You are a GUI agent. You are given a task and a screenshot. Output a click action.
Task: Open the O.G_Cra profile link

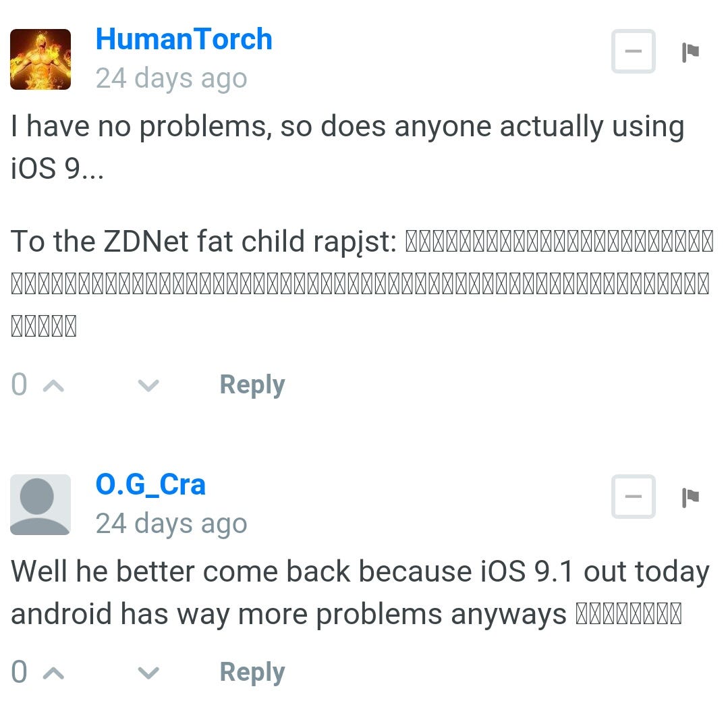pyautogui.click(x=150, y=484)
